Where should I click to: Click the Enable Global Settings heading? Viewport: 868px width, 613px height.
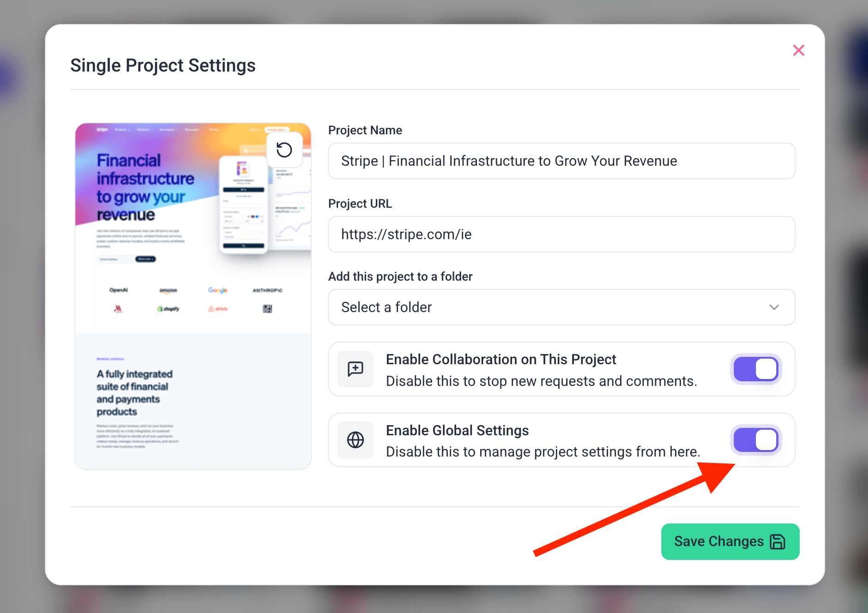(x=457, y=430)
